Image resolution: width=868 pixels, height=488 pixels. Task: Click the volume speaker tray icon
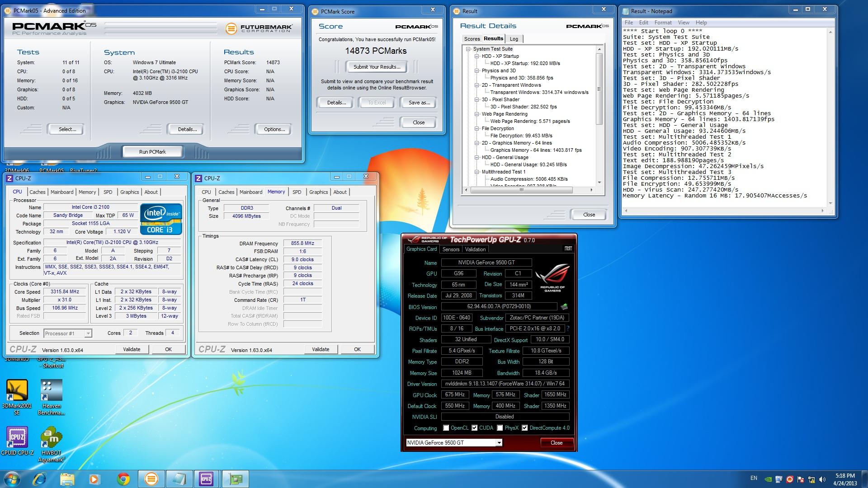822,479
